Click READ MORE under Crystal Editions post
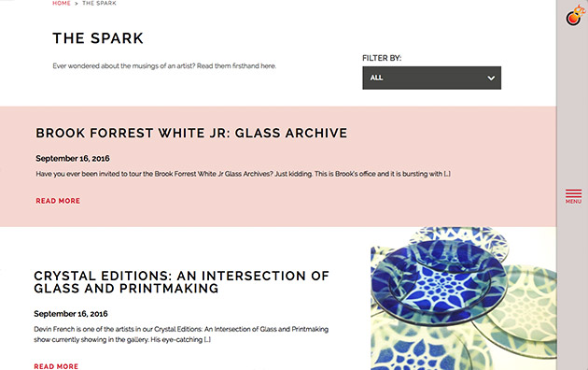 (x=56, y=366)
